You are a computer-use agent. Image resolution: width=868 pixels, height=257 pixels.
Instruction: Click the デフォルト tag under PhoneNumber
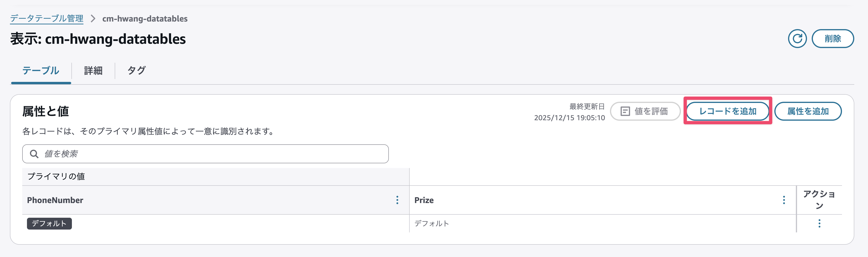tap(49, 223)
